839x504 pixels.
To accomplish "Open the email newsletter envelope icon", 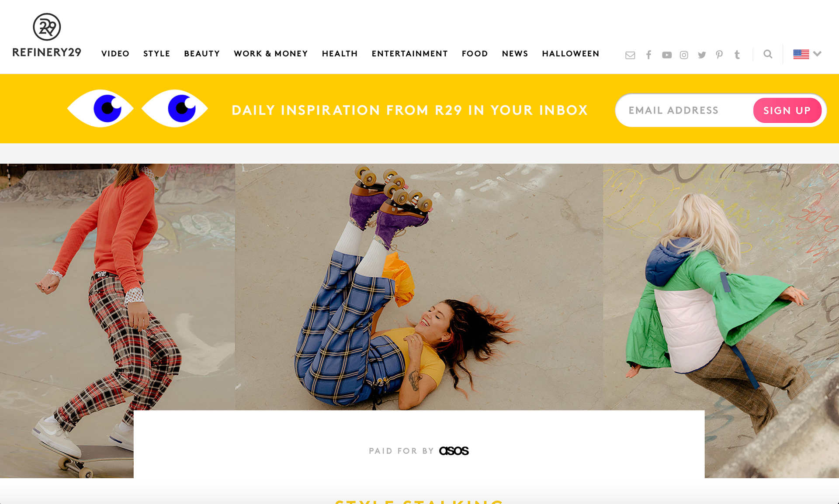I will pos(630,55).
